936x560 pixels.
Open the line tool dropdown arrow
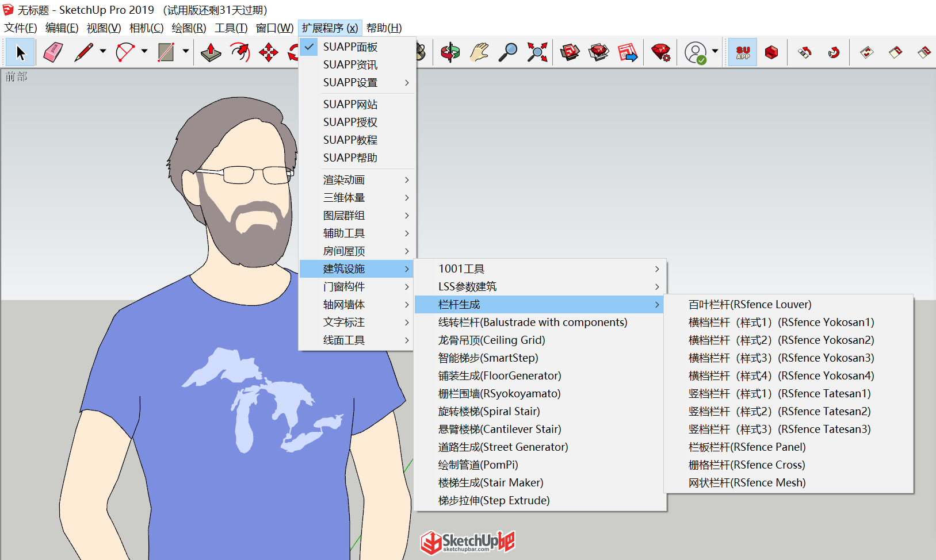point(103,51)
